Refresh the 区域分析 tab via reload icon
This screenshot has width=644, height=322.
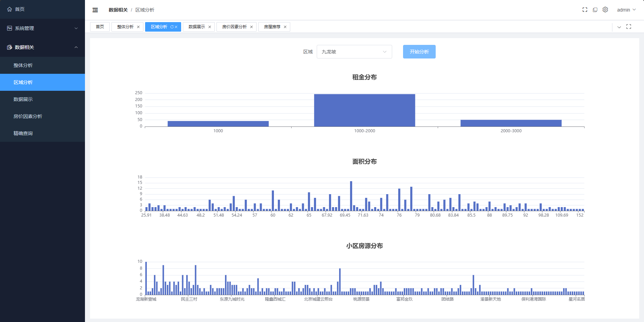172,27
